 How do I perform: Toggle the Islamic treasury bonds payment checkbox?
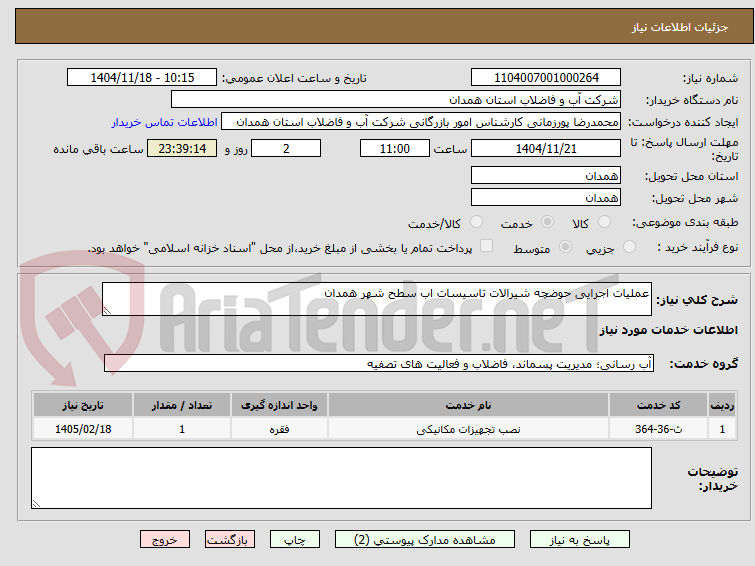pos(486,246)
